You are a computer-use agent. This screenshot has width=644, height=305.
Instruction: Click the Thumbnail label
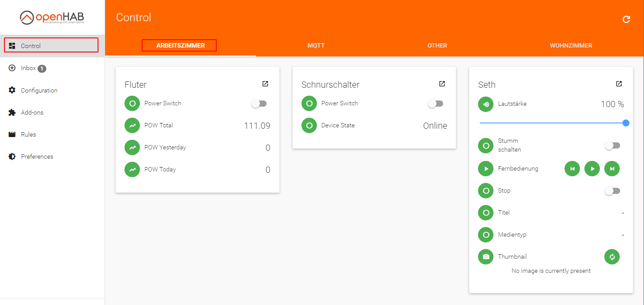(x=512, y=257)
